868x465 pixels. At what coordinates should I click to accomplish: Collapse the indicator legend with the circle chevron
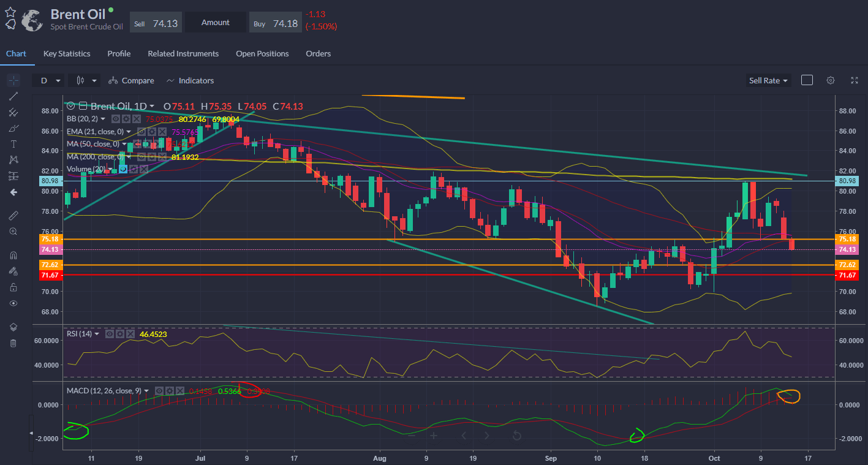click(x=70, y=106)
